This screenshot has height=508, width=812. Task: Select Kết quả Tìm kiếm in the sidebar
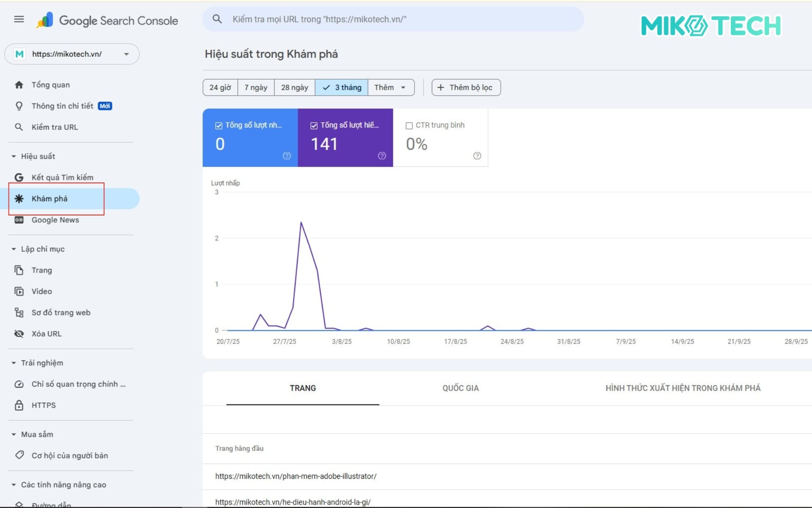pos(62,177)
